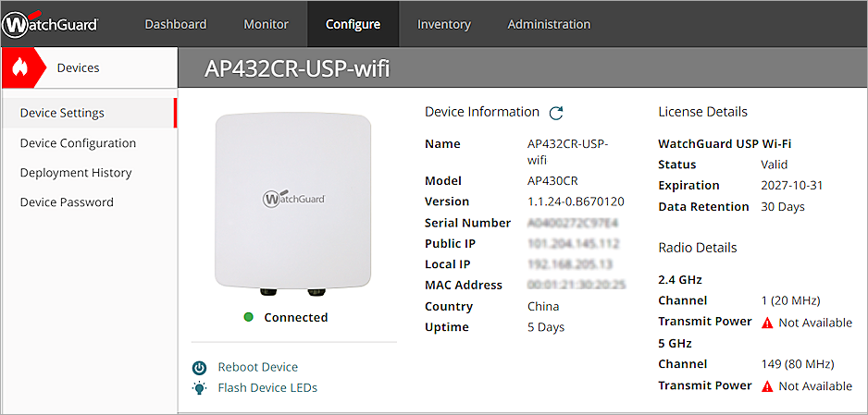Screen dimensions: 868x415
Task: Click the 5 GHz Transmit Power warning icon
Action: tap(766, 386)
